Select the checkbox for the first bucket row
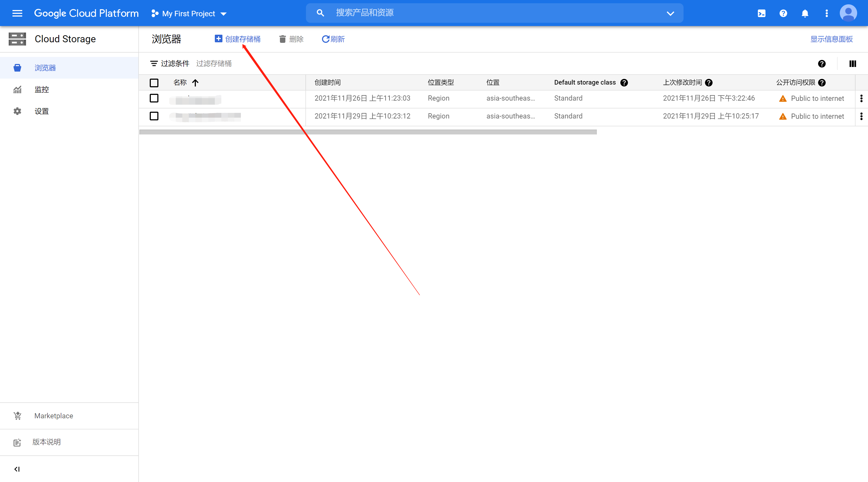The width and height of the screenshot is (868, 482). [154, 98]
